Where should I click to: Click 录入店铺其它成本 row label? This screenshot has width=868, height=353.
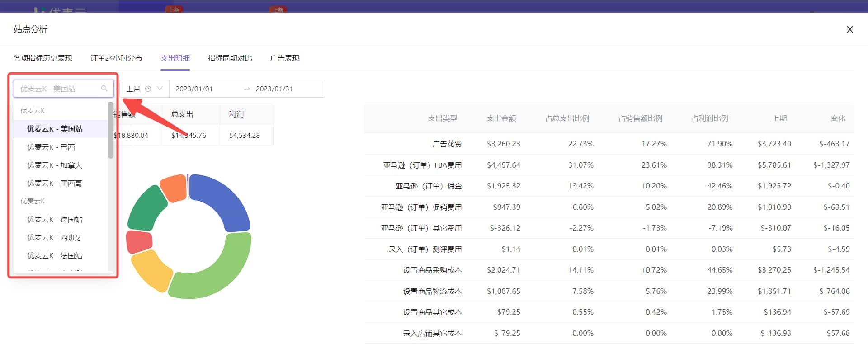point(432,333)
